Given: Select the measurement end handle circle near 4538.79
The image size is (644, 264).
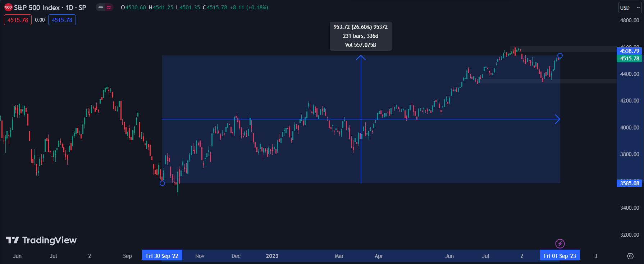Looking at the screenshot, I should [x=560, y=56].
